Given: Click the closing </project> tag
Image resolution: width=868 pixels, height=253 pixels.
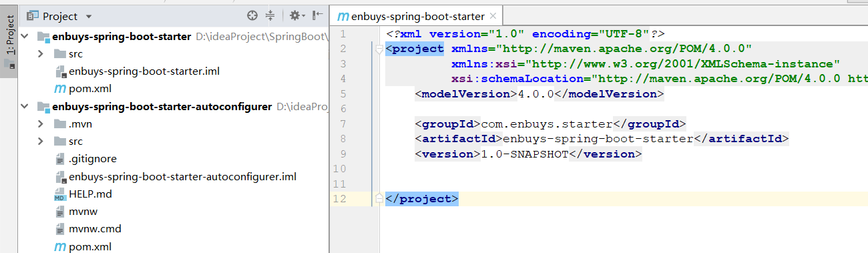Looking at the screenshot, I should pyautogui.click(x=422, y=199).
